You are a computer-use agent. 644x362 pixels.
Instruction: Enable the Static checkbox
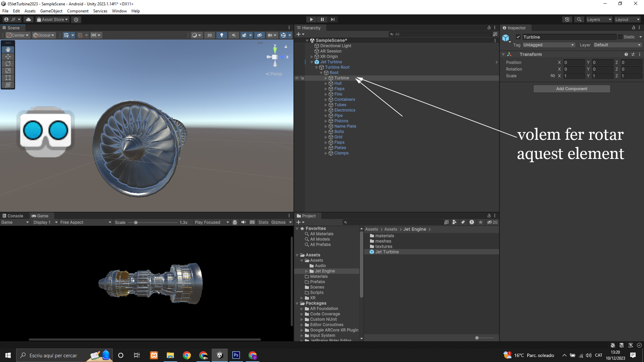620,37
